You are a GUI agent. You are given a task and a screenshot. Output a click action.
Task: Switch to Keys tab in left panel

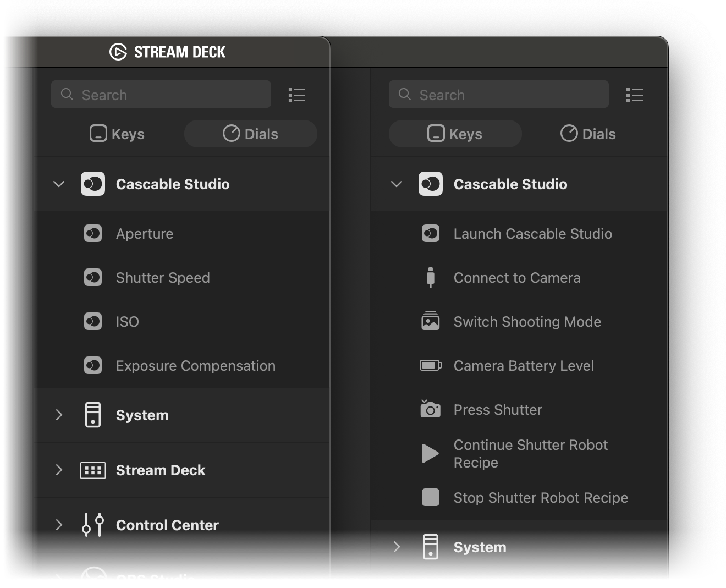pos(117,134)
